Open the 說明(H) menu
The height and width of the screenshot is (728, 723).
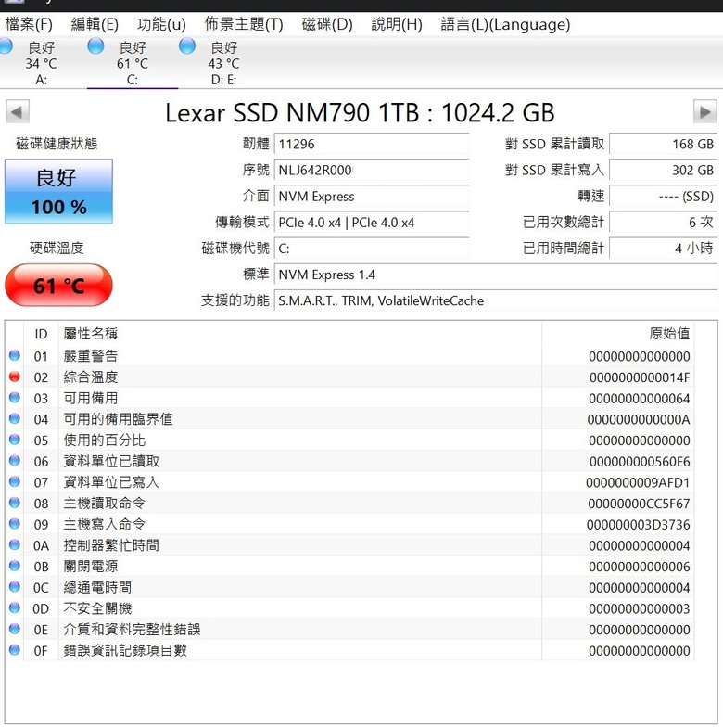click(x=397, y=24)
